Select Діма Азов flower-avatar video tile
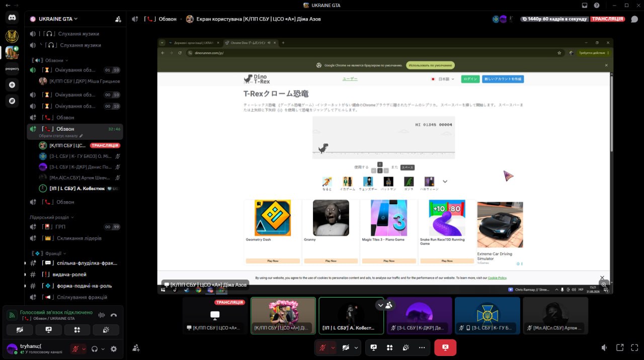Image resolution: width=644 pixels, height=360 pixels. pyautogui.click(x=283, y=315)
